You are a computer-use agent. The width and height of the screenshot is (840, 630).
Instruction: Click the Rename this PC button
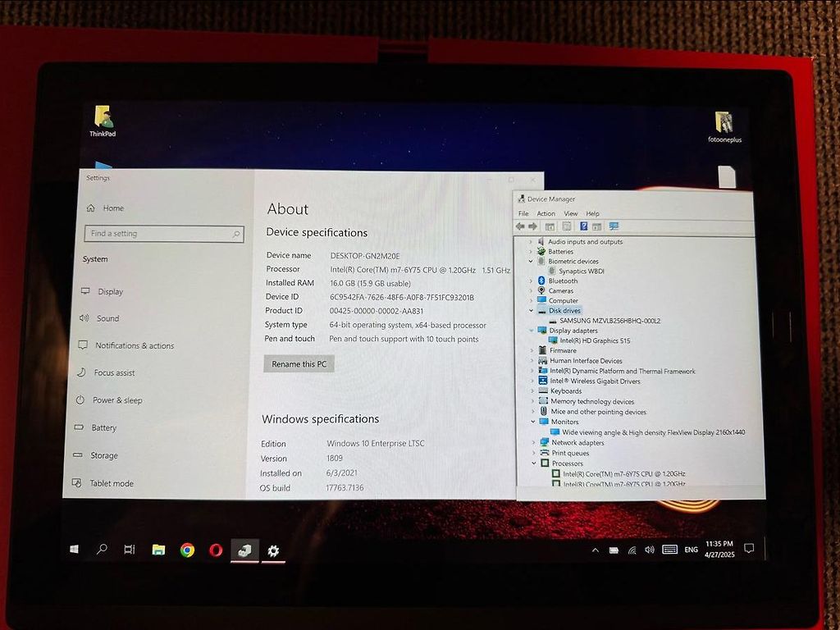(x=299, y=363)
